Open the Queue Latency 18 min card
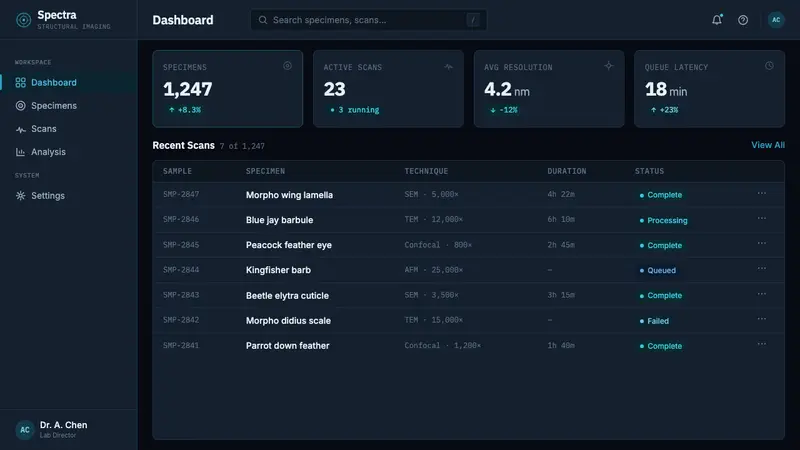Image resolution: width=800 pixels, height=450 pixels. [710, 89]
